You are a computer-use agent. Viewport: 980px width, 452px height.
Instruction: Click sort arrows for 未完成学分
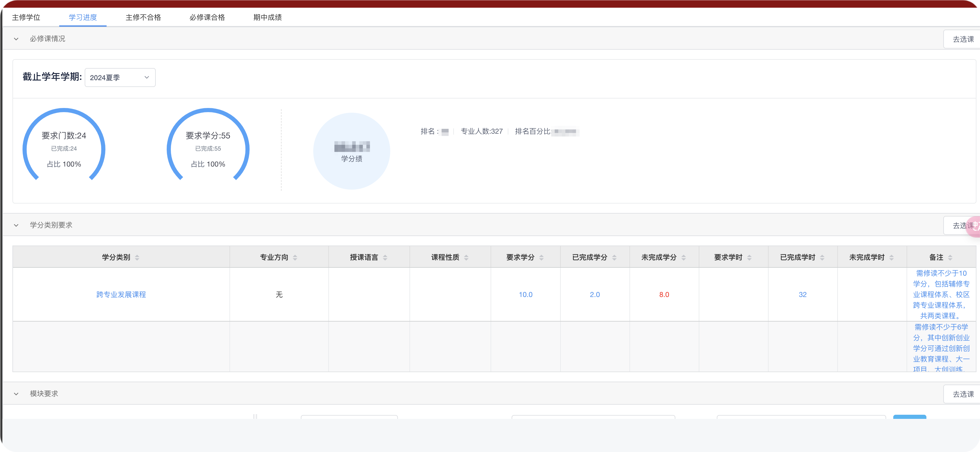pos(684,258)
